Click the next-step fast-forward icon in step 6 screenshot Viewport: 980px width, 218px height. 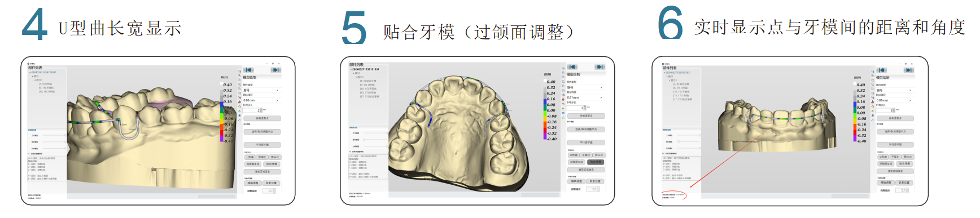pyautogui.click(x=908, y=70)
